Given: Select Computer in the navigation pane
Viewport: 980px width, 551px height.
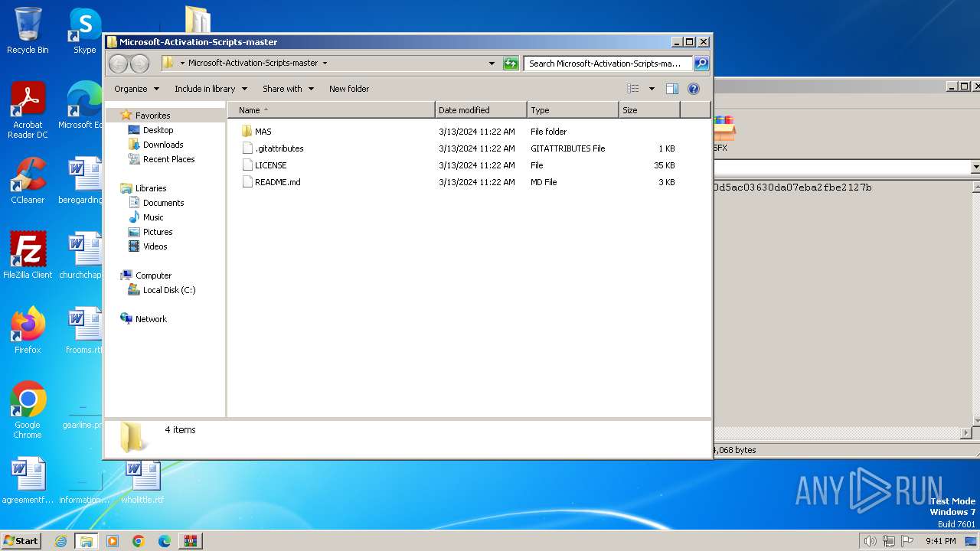Looking at the screenshot, I should [153, 275].
